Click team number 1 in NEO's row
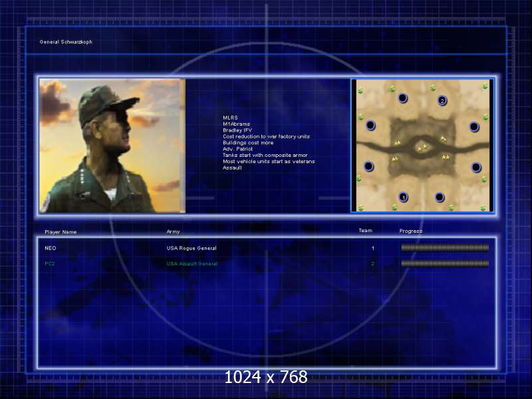 point(373,248)
